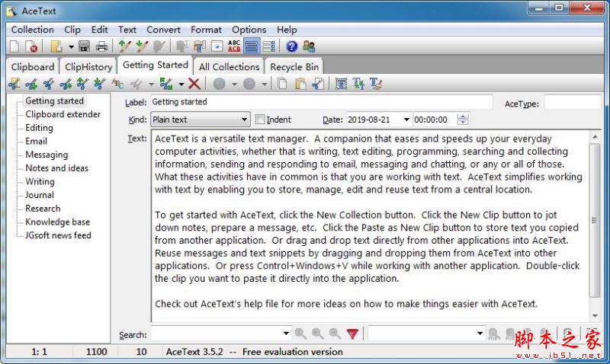Click the Copy pages icon in clip toolbar
Viewport: 610px width, 364px height.
(282, 84)
